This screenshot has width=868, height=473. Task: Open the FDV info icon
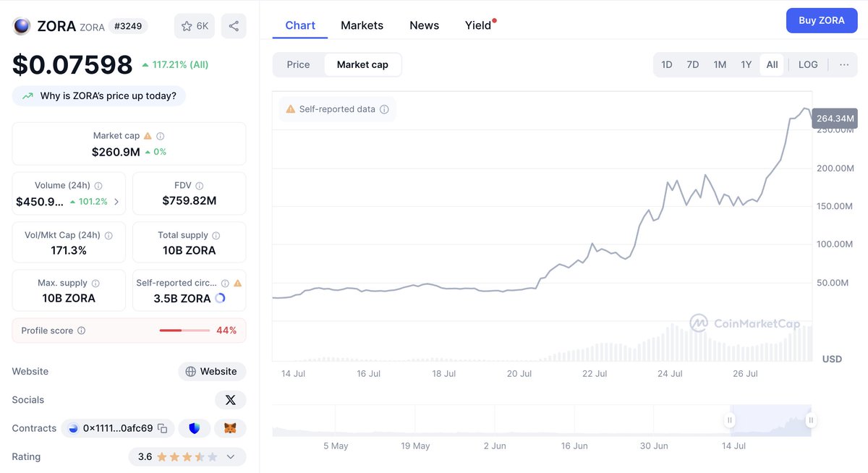[x=200, y=186]
